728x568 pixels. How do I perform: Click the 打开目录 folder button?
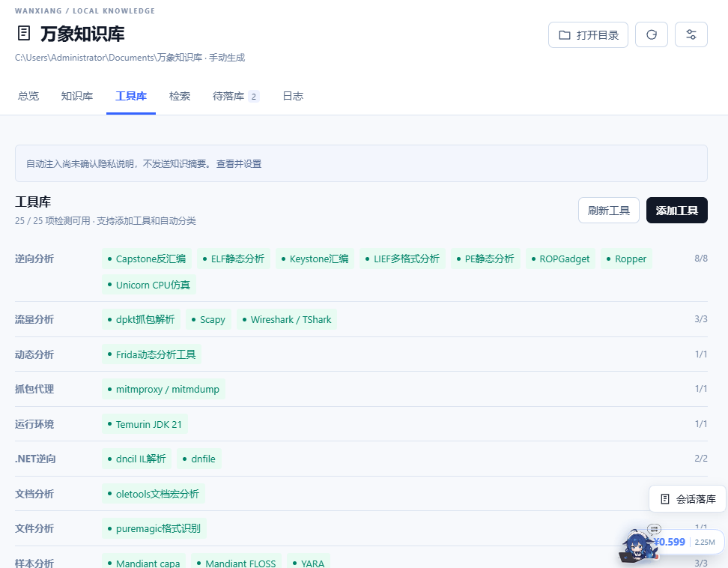(588, 34)
